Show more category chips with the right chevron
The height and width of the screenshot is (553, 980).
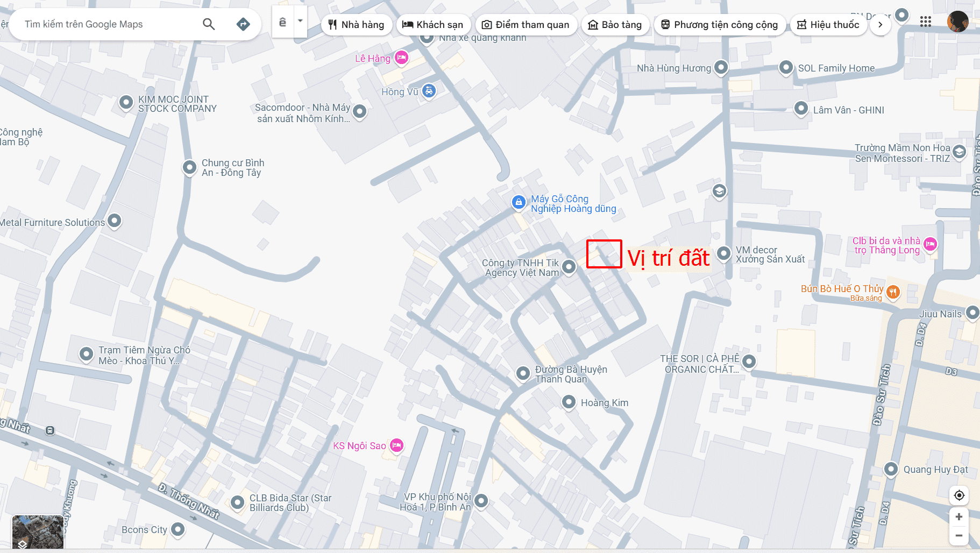pyautogui.click(x=880, y=25)
